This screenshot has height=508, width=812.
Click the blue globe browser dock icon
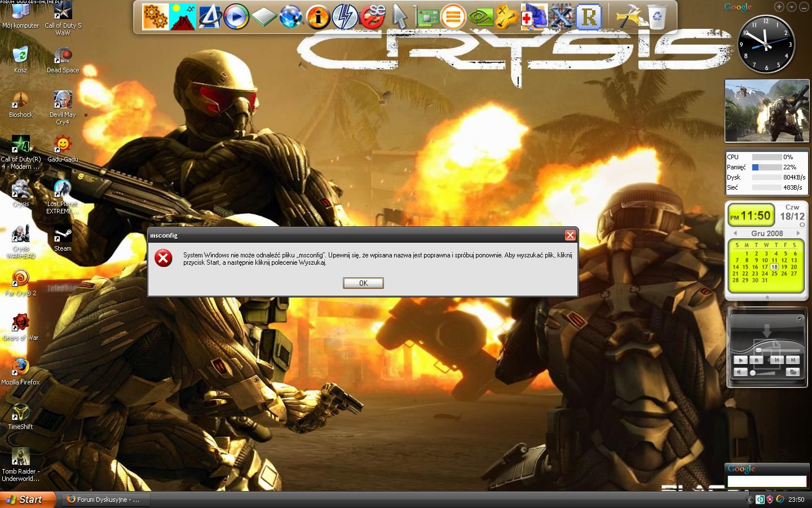pos(291,16)
